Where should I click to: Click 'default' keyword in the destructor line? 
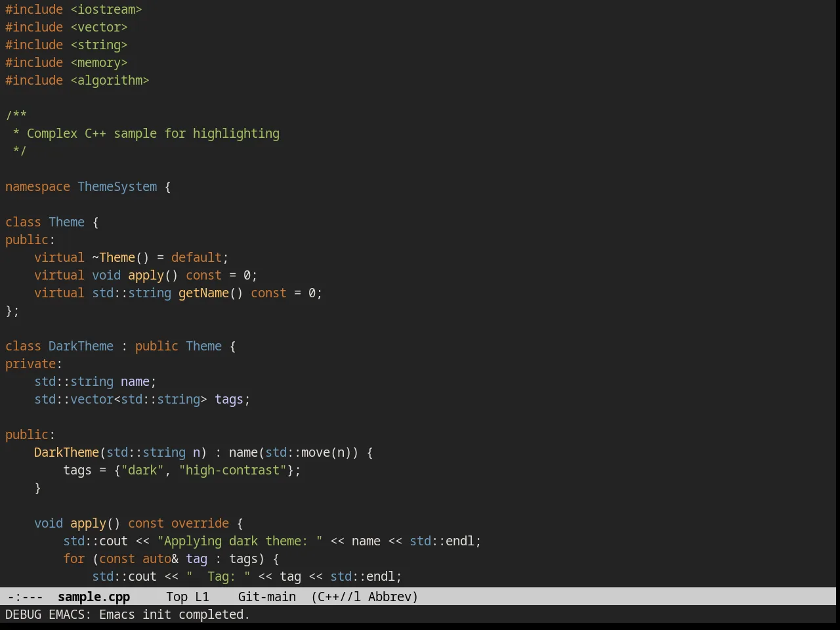[x=196, y=257]
